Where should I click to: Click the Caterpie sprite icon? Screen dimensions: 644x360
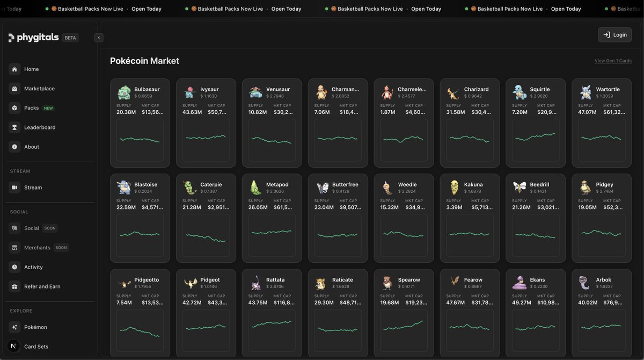(x=190, y=188)
